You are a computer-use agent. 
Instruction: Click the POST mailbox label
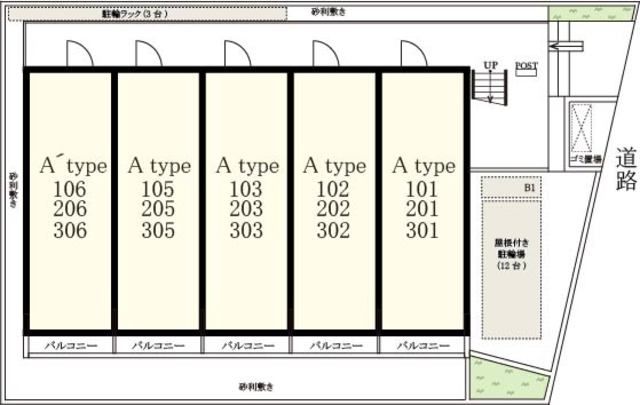pyautogui.click(x=526, y=66)
